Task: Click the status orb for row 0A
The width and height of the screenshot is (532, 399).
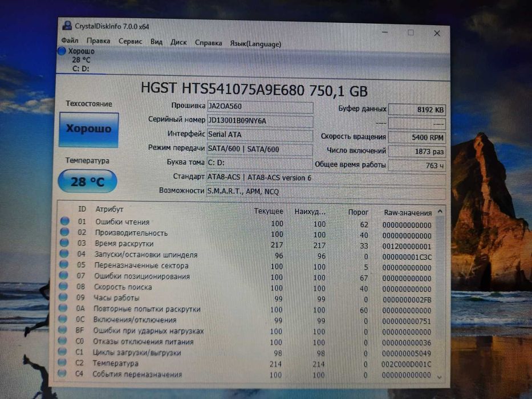Action: click(x=62, y=308)
